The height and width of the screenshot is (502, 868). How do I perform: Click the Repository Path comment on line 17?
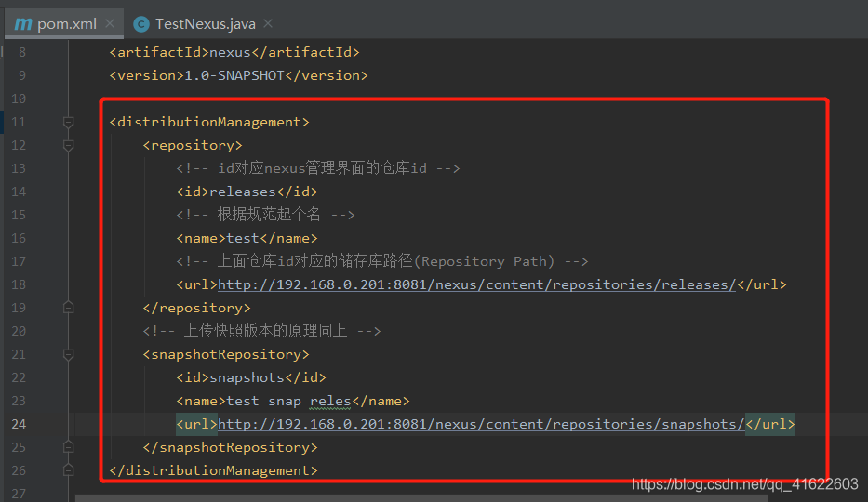tap(382, 261)
